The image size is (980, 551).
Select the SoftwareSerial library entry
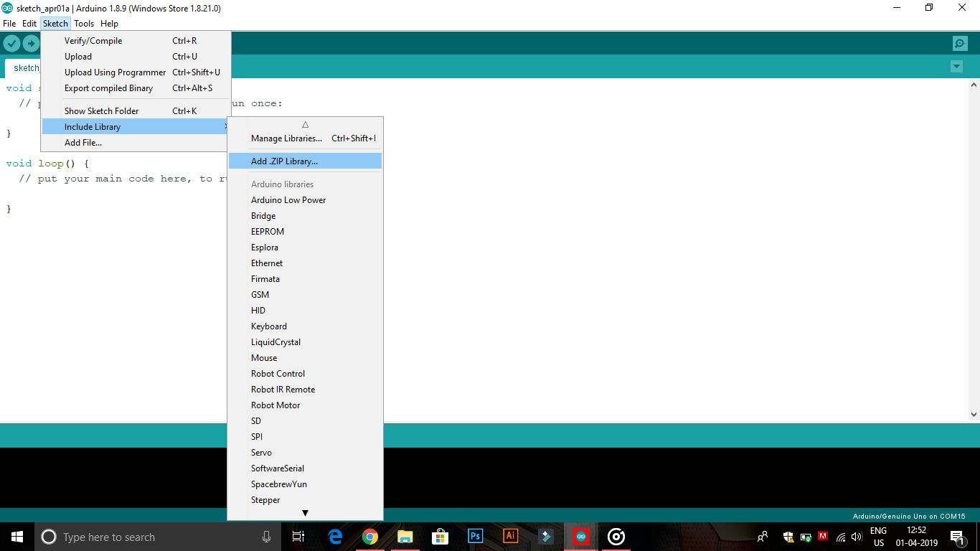(x=276, y=468)
